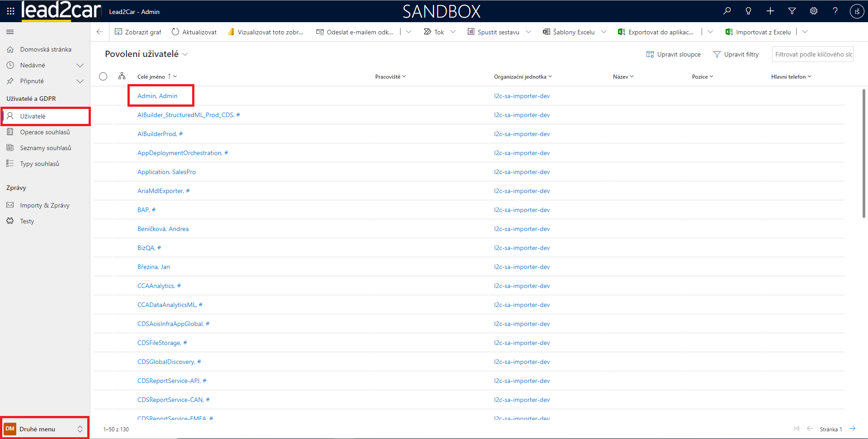Open the settings gear icon

(814, 11)
